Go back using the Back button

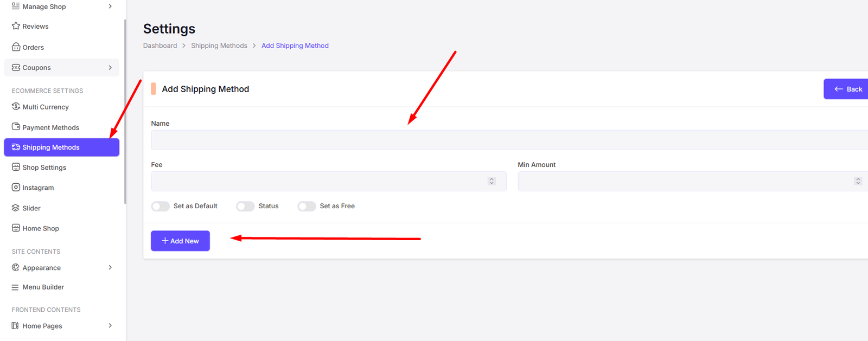pyautogui.click(x=847, y=89)
